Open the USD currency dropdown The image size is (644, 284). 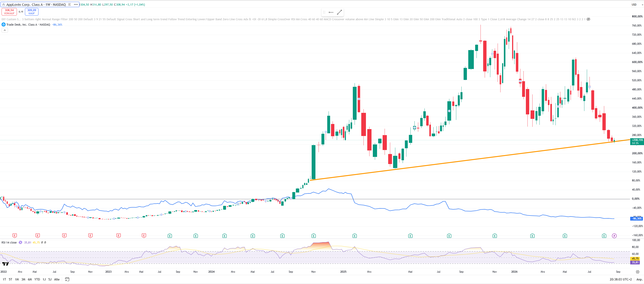pyautogui.click(x=636, y=4)
